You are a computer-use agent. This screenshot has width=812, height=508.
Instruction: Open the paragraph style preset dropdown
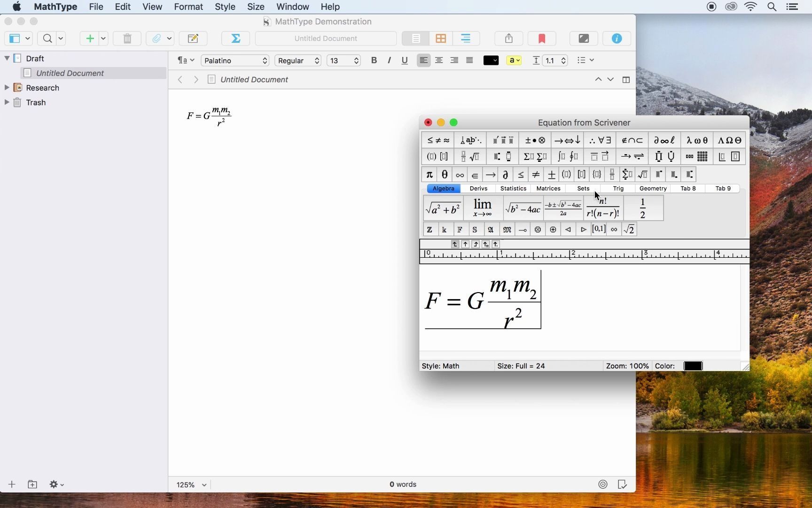(186, 60)
